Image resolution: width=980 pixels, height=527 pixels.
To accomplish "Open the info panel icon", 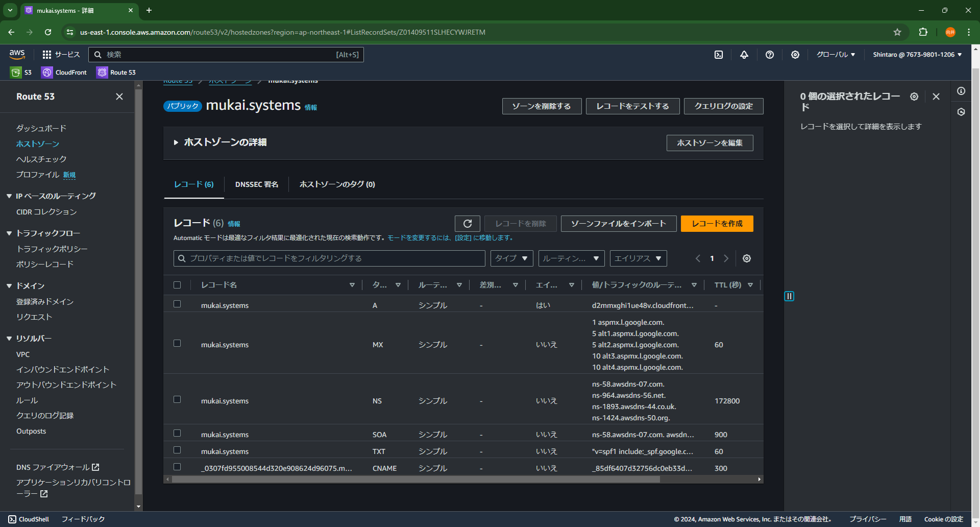I will 961,91.
